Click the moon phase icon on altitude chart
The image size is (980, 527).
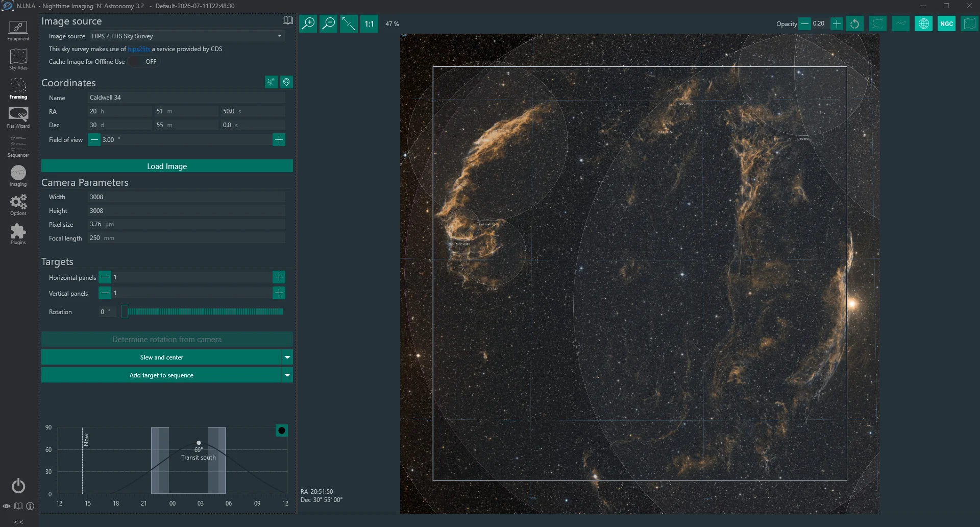click(282, 430)
